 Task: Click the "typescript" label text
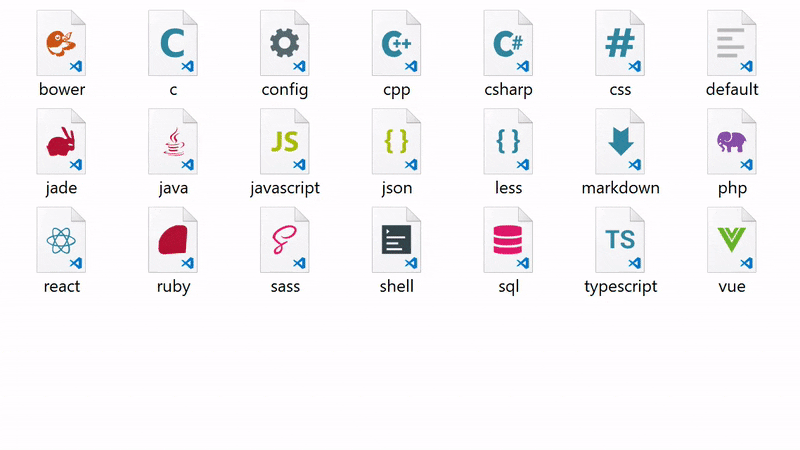[x=621, y=287]
